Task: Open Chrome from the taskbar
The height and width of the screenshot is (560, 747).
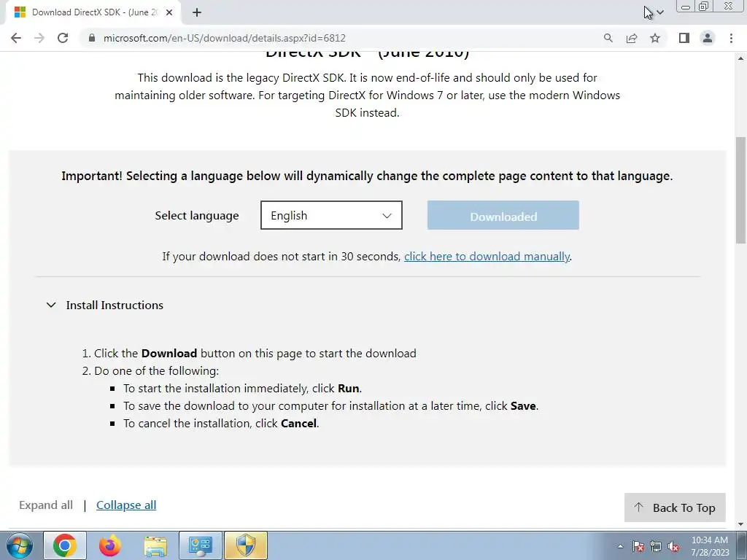Action: pyautogui.click(x=65, y=545)
